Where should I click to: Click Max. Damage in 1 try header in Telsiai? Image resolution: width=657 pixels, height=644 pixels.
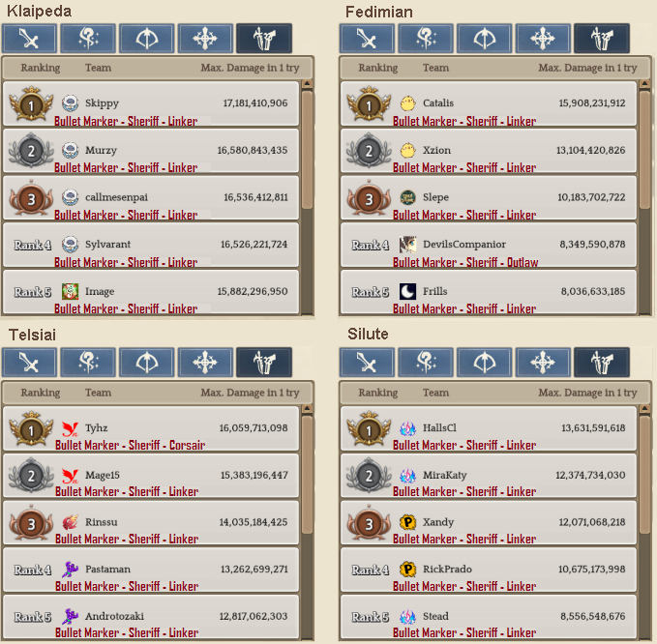(250, 393)
